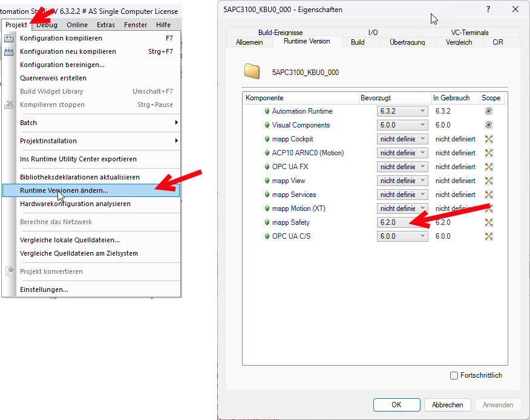Switch to the Übertragung tab
Image resolution: width=530 pixels, height=420 pixels.
(x=407, y=42)
